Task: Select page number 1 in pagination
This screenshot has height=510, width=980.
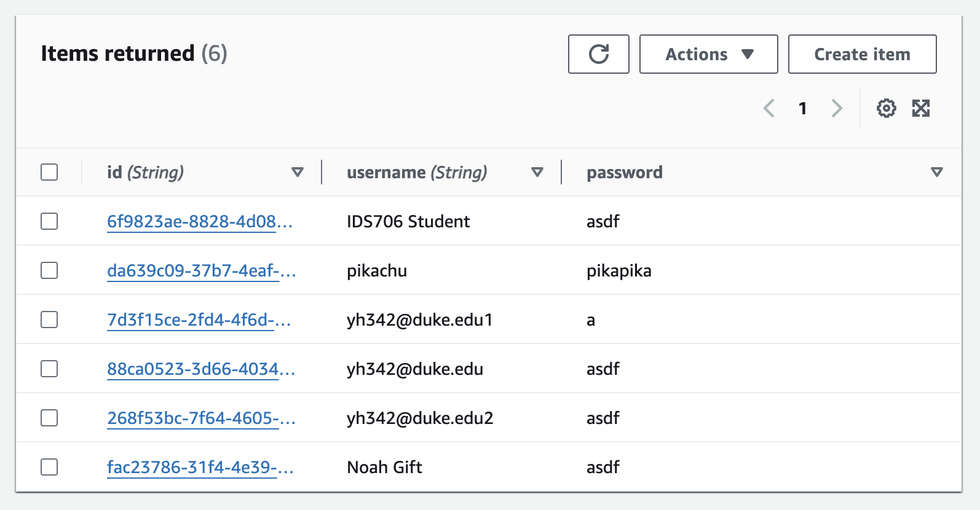Action: pyautogui.click(x=802, y=109)
